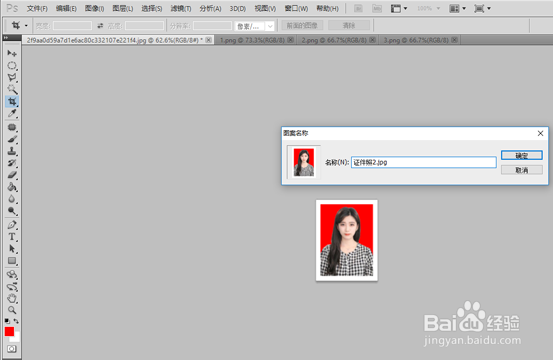Open the 3D(D) menu
553x360 pixels.
point(238,8)
